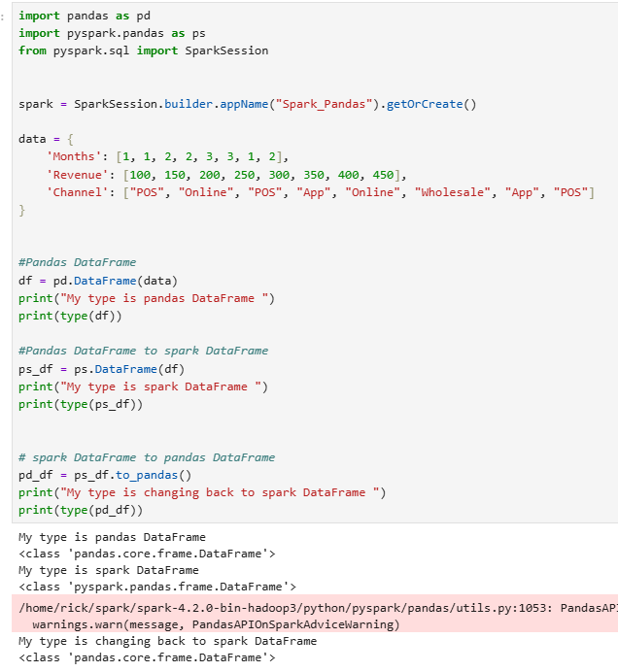
Task: Click the 'Months' dictionary key
Action: click(x=73, y=156)
